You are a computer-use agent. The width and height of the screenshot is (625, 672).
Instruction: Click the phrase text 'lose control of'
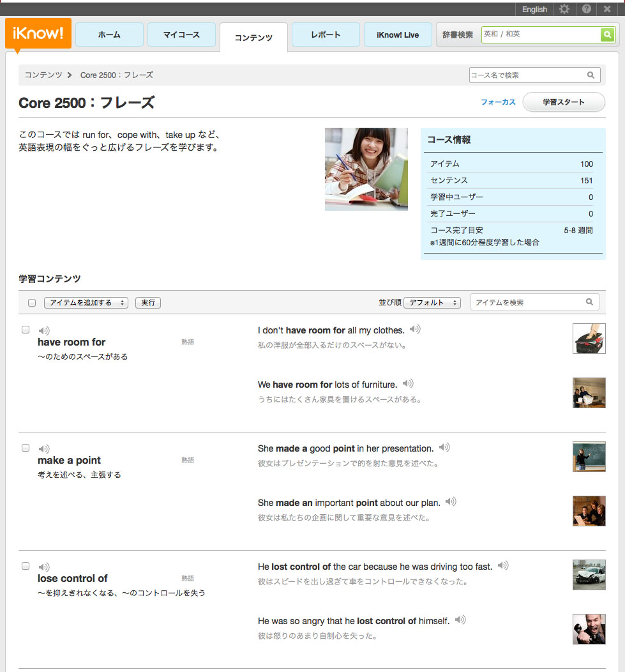(72, 579)
